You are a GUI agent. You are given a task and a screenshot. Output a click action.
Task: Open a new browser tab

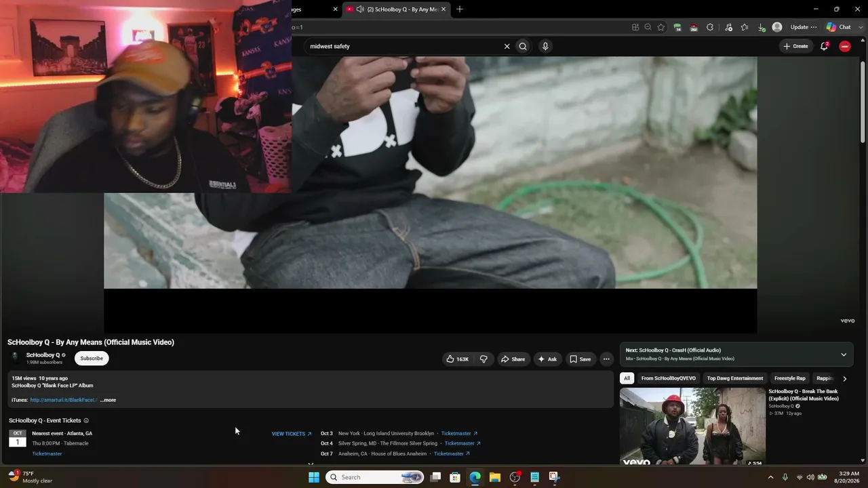(x=460, y=9)
